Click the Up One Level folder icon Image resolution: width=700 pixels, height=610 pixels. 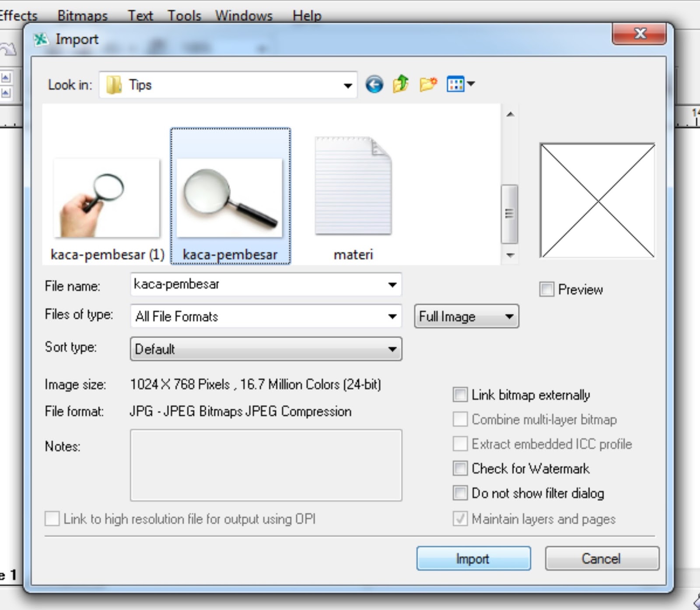point(400,83)
